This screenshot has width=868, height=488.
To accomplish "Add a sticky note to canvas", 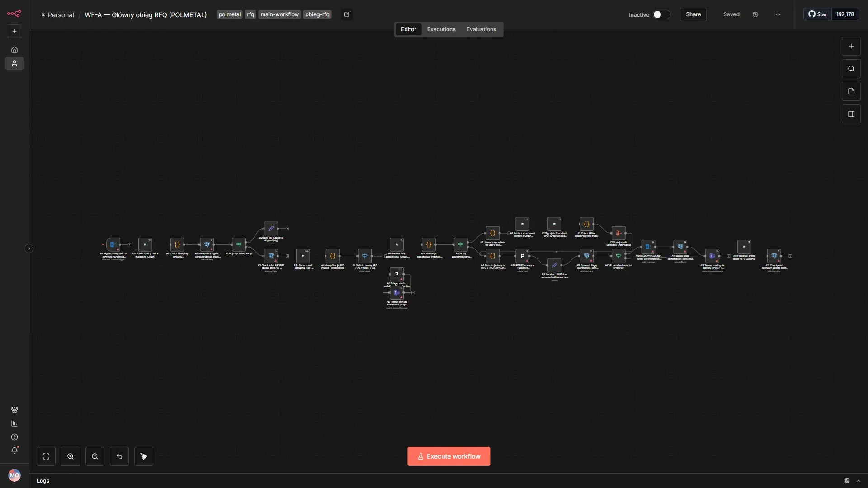I will click(x=851, y=91).
